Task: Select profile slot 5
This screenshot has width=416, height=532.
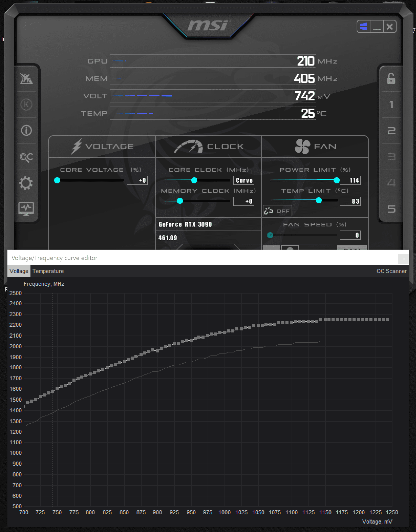Action: pyautogui.click(x=391, y=209)
